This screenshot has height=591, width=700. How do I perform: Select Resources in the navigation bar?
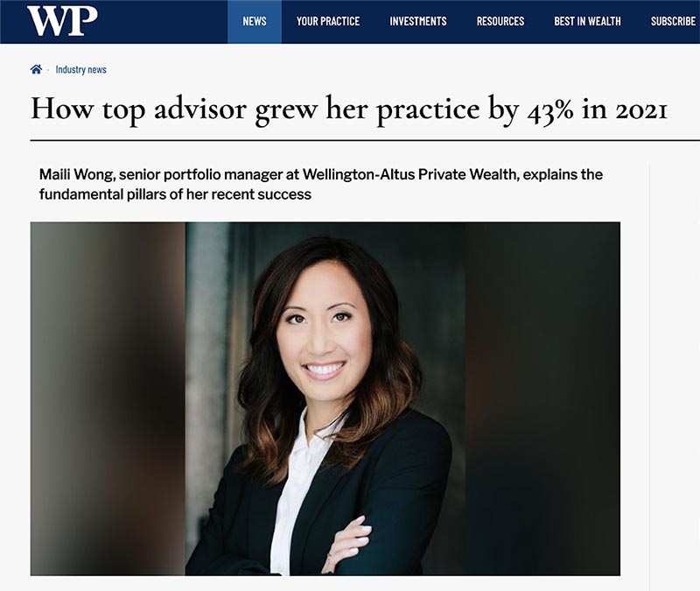click(500, 21)
